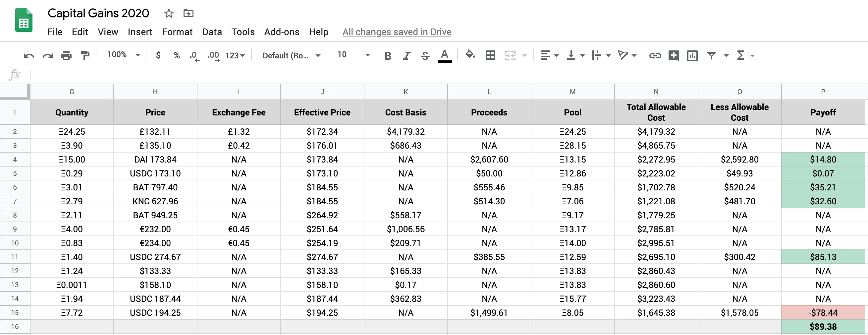Open the Default font dropdown
The image size is (868, 335).
[x=291, y=55]
